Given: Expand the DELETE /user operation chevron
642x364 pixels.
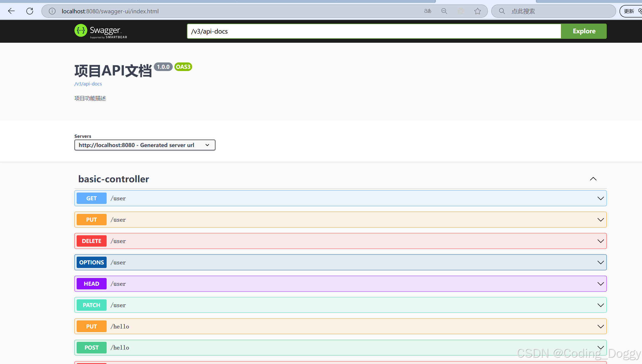Looking at the screenshot, I should (601, 241).
